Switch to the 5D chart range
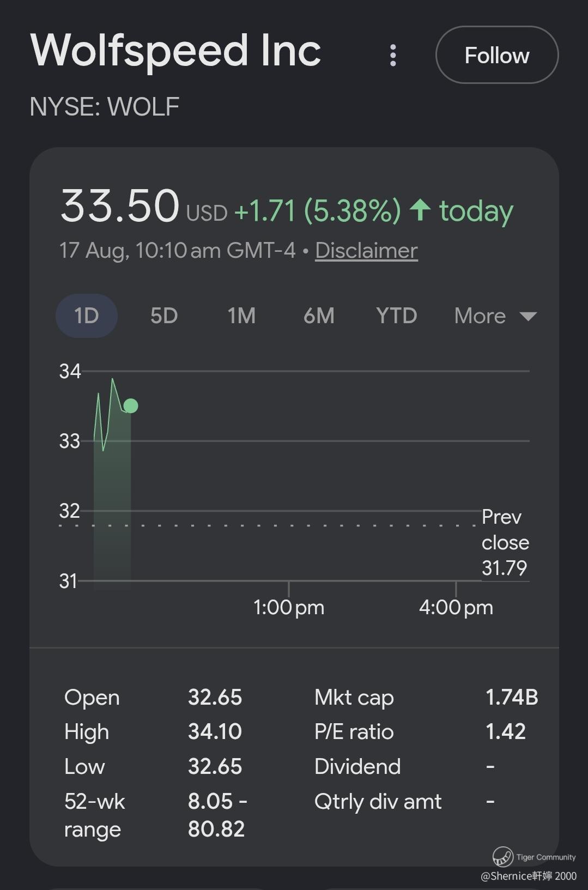Viewport: 588px width, 890px height. point(164,316)
